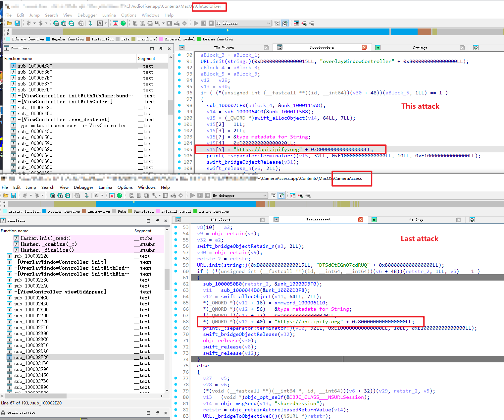The width and height of the screenshot is (504, 420).
Task: Expand the text search "A" dropdown arrow in the ChAudioFixer toolbar
Action: click(x=106, y=23)
